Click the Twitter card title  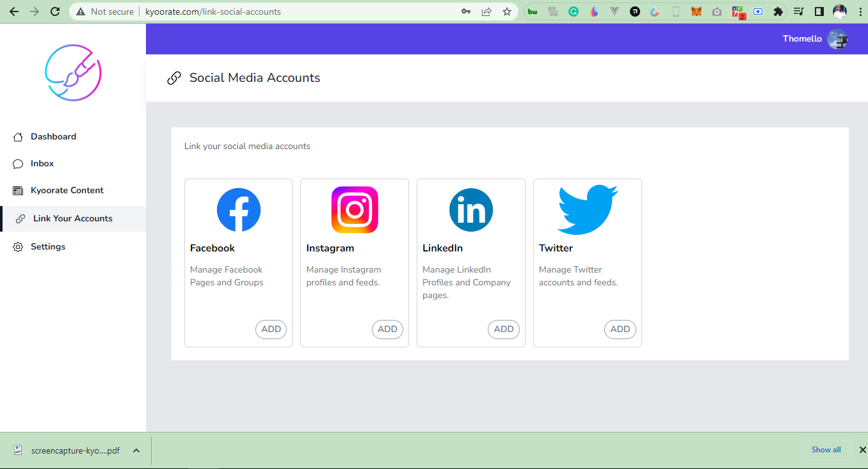(556, 248)
